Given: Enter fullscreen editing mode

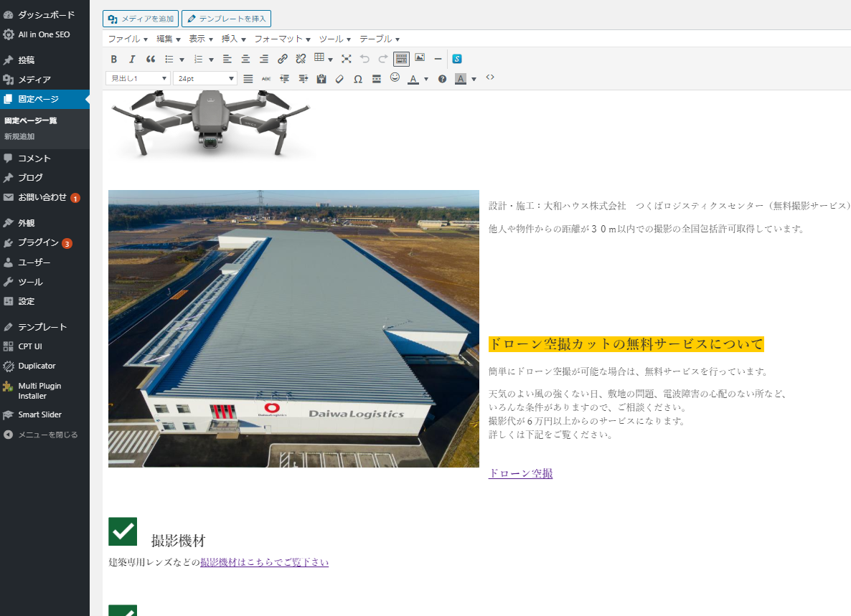Looking at the screenshot, I should (347, 59).
